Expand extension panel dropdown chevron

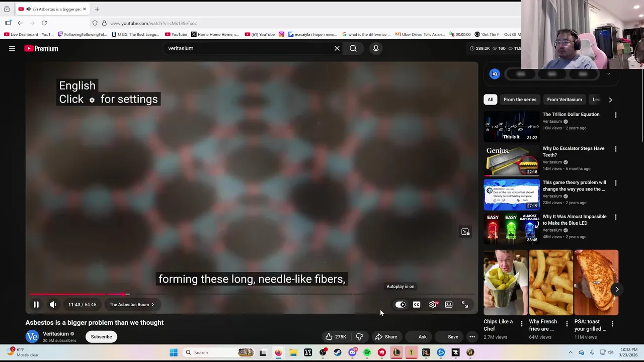pyautogui.click(x=608, y=74)
